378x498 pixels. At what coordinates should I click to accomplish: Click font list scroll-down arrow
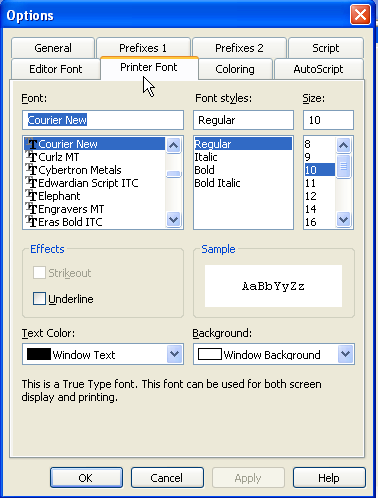coord(174,220)
